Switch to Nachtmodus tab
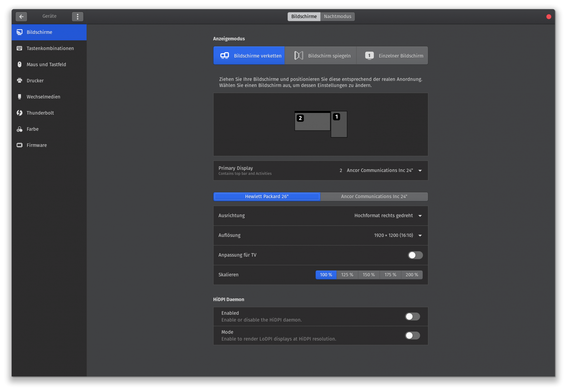The image size is (568, 392). (x=337, y=16)
